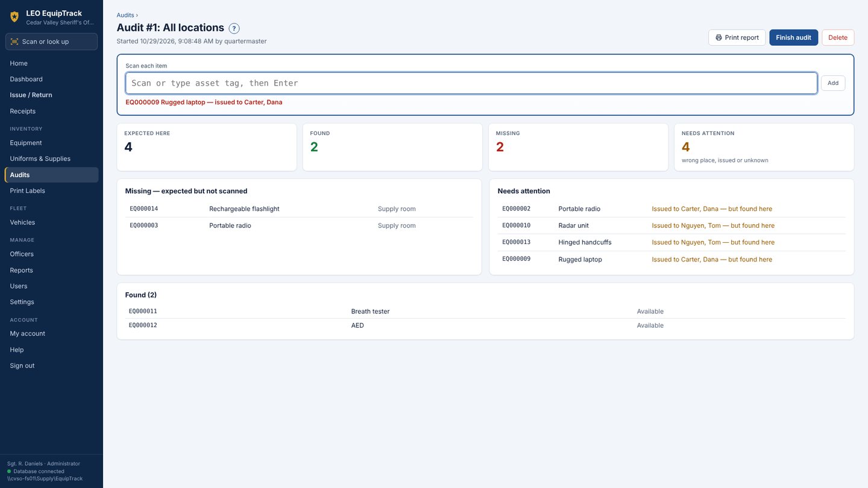Click the Found count card

pyautogui.click(x=392, y=147)
